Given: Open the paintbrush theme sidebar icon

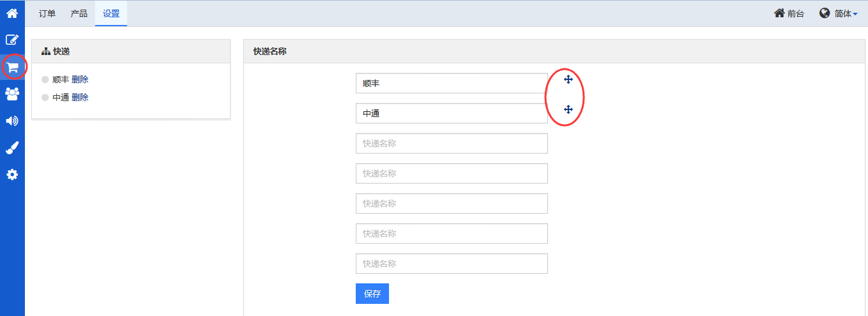Looking at the screenshot, I should [12, 148].
